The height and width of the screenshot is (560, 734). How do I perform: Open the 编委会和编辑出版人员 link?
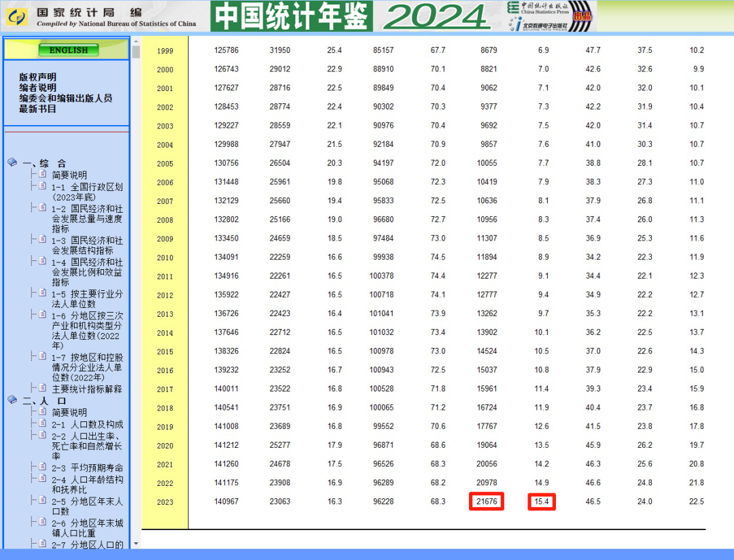(x=65, y=99)
